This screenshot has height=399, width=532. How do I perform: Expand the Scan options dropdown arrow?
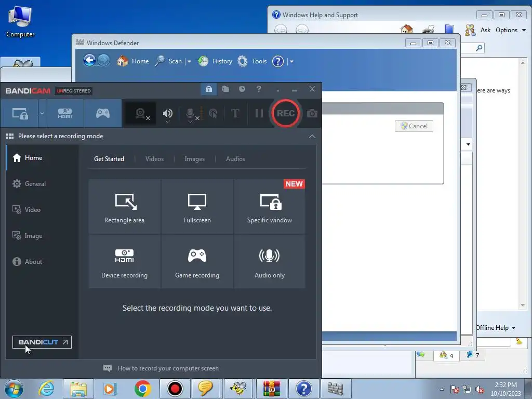[x=189, y=61]
